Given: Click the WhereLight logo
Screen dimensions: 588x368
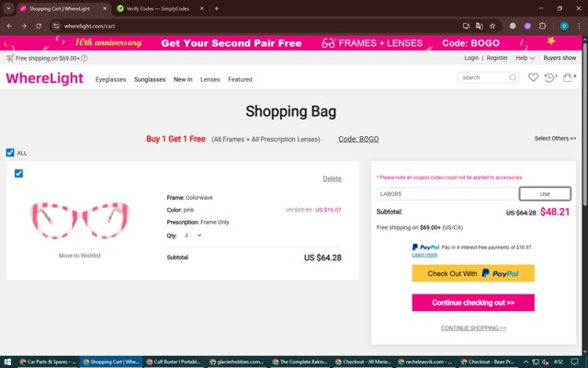Looking at the screenshot, I should 45,78.
